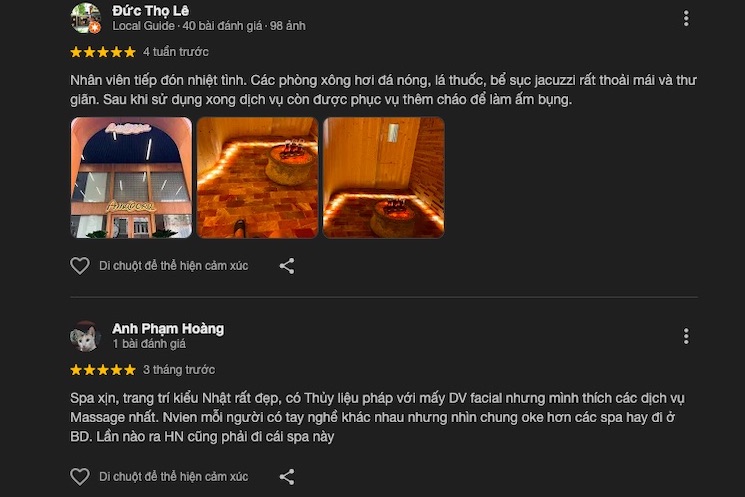Click the name Anh Phạm Hoàng
The width and height of the screenshot is (745, 497).
pyautogui.click(x=168, y=328)
